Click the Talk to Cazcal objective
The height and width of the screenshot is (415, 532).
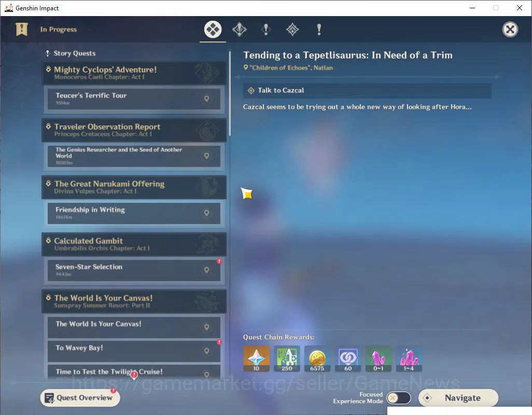pyautogui.click(x=367, y=91)
